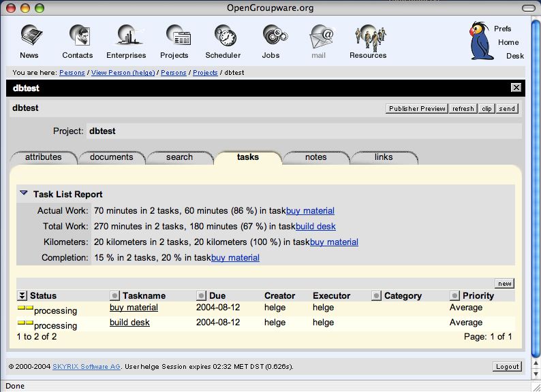This screenshot has height=392, width=541.
Task: Switch to the search tab
Action: coord(179,157)
